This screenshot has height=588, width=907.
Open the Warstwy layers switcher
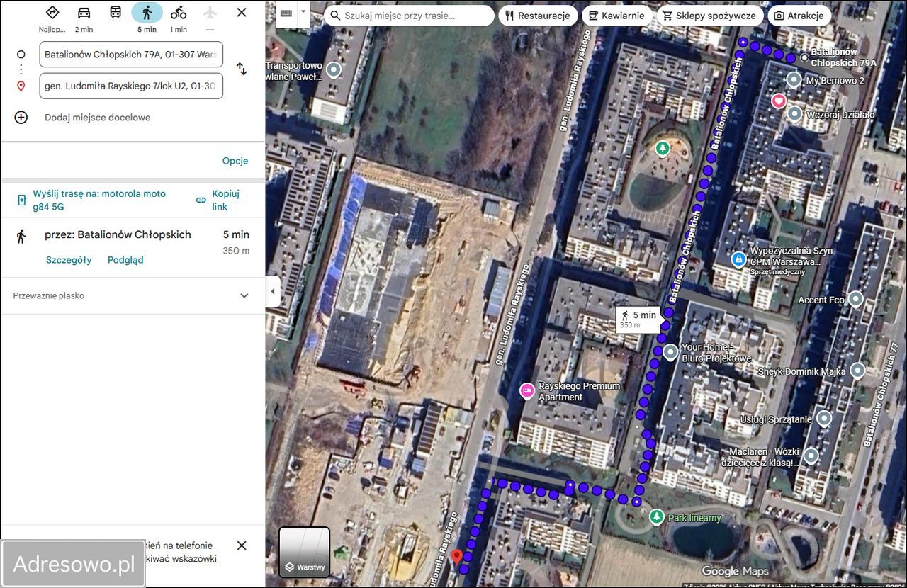[x=305, y=552]
